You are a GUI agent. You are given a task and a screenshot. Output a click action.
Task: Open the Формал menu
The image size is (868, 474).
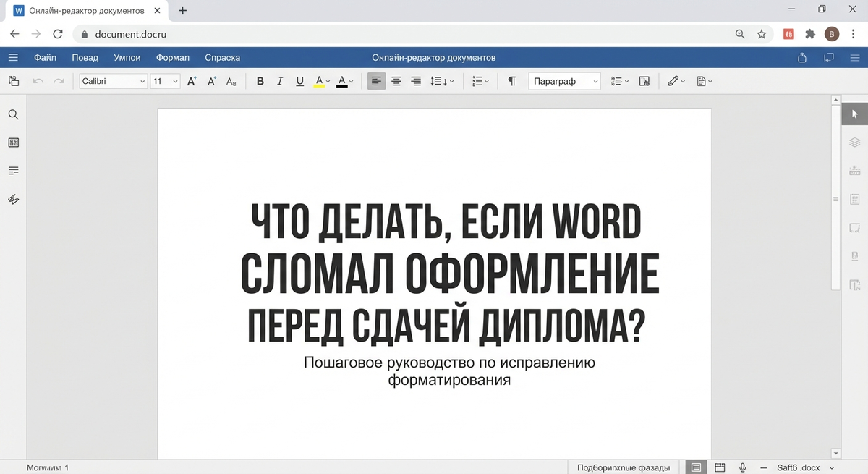[173, 58]
